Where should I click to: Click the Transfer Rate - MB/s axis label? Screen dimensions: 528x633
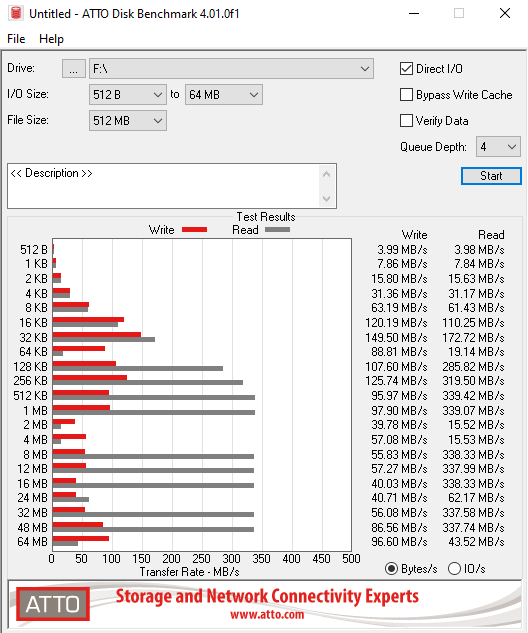click(x=189, y=572)
